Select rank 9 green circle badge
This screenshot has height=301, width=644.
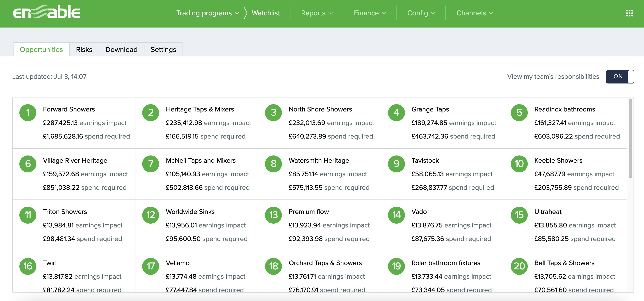pos(396,164)
